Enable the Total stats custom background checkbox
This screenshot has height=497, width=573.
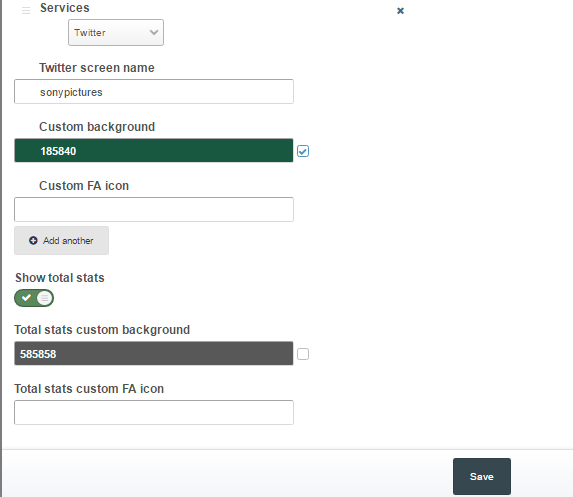303,354
